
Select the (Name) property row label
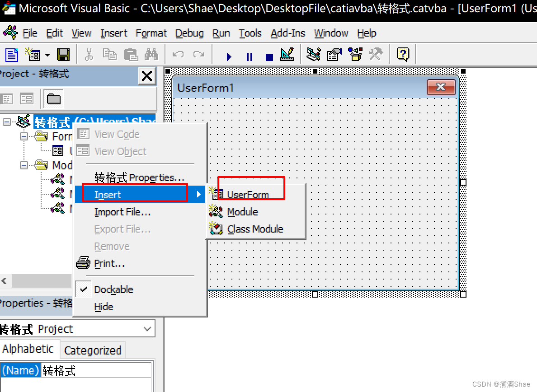point(20,370)
